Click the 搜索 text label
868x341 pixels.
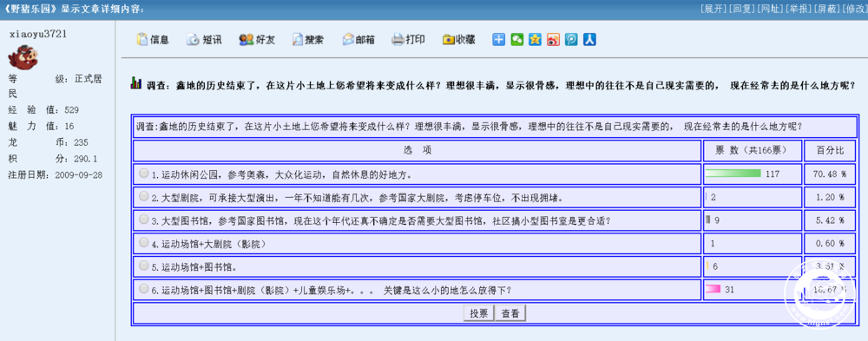[x=314, y=40]
